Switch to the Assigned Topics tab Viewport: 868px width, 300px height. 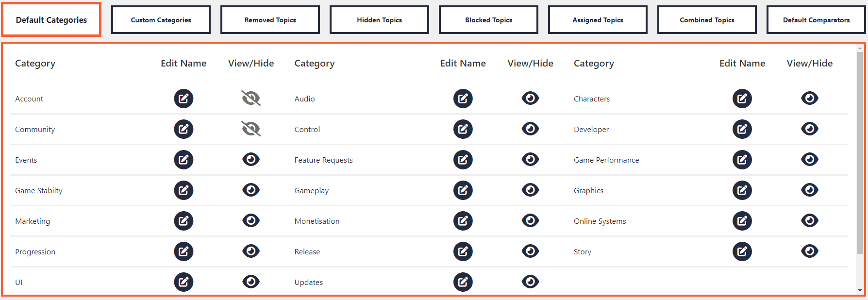598,20
